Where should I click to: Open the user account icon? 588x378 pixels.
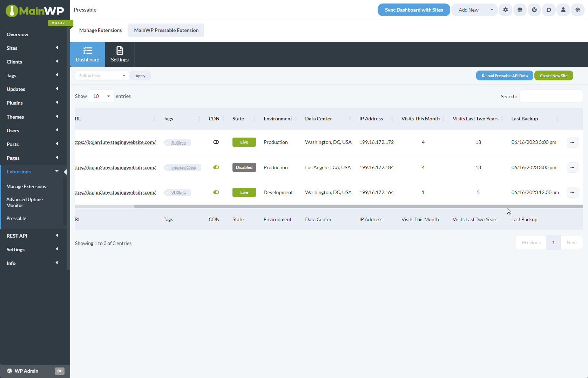click(x=563, y=10)
